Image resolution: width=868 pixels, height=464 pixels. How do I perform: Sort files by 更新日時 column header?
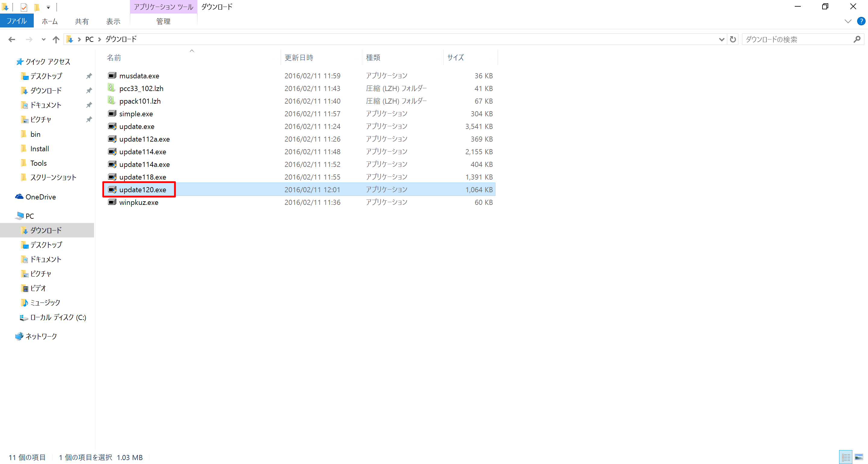[x=322, y=57]
